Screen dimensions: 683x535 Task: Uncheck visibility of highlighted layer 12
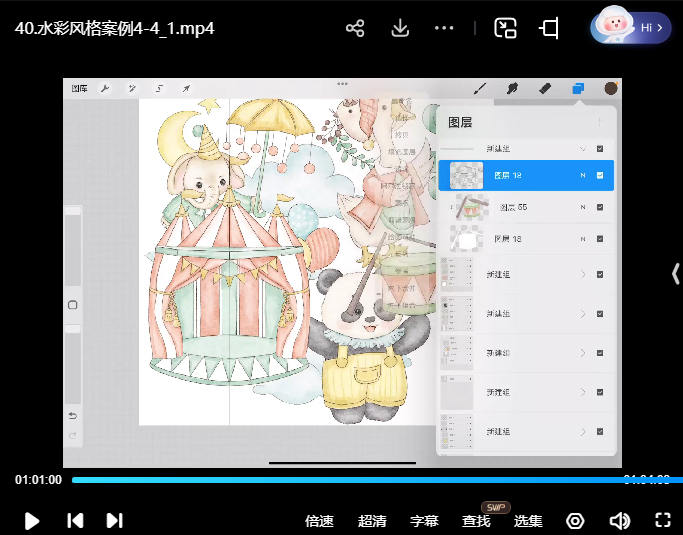pos(600,175)
